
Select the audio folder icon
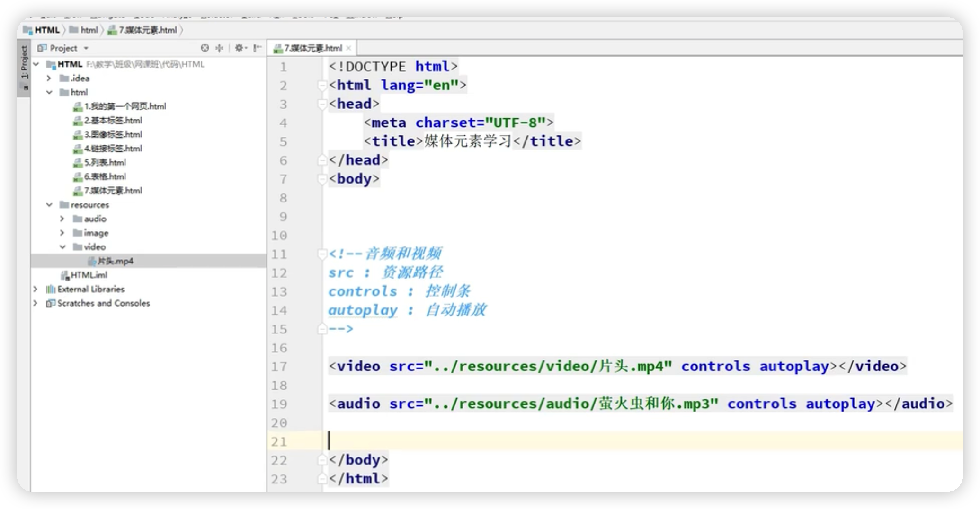(x=77, y=219)
